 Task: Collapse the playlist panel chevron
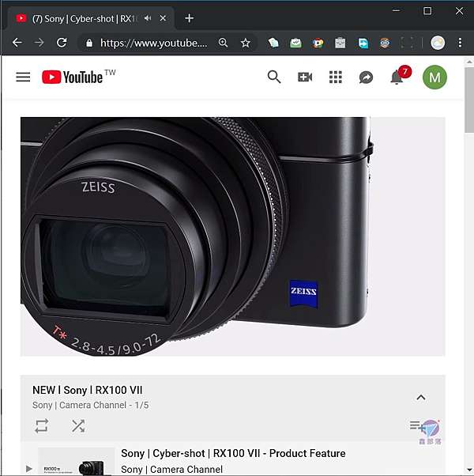pos(421,398)
